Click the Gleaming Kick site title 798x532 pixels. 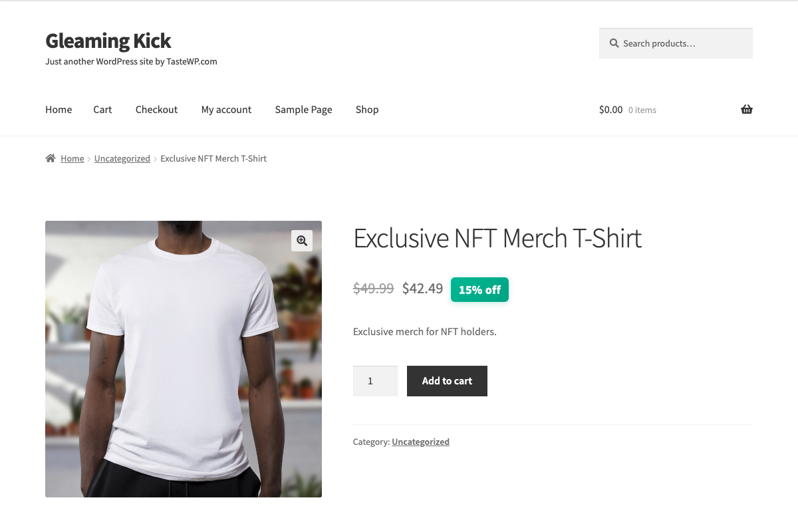108,41
